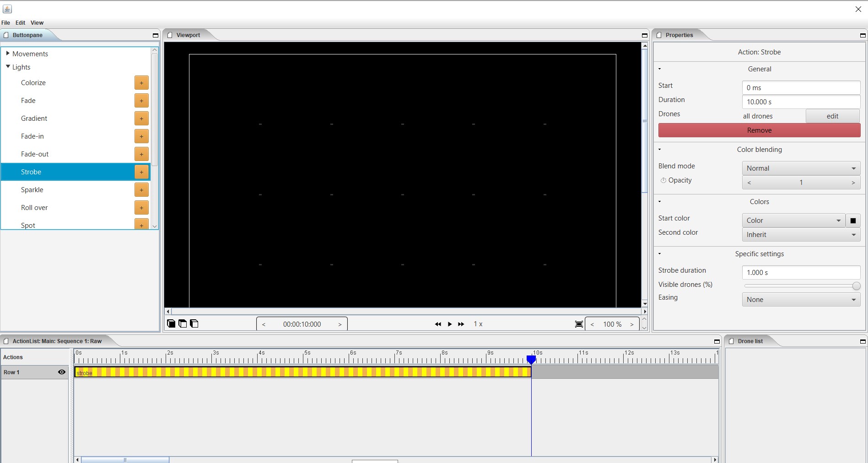Switch viewport to first cube view

171,323
